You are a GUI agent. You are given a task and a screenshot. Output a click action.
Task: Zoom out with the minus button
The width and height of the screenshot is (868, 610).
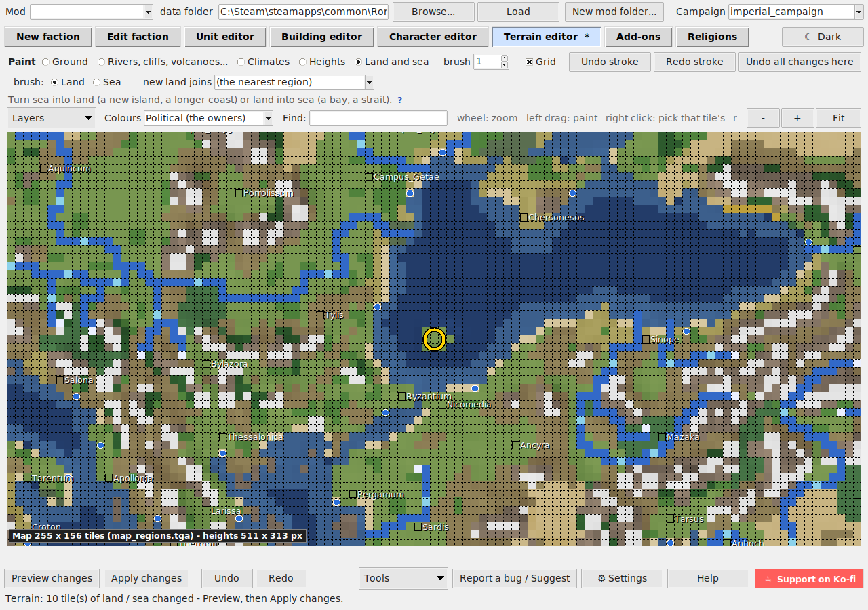[x=764, y=118]
